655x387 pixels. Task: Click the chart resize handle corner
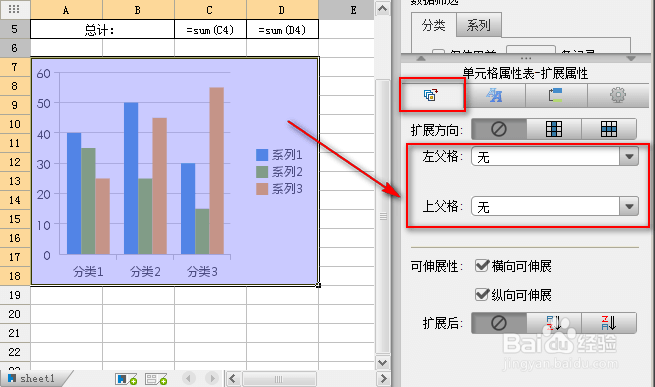pos(318,285)
